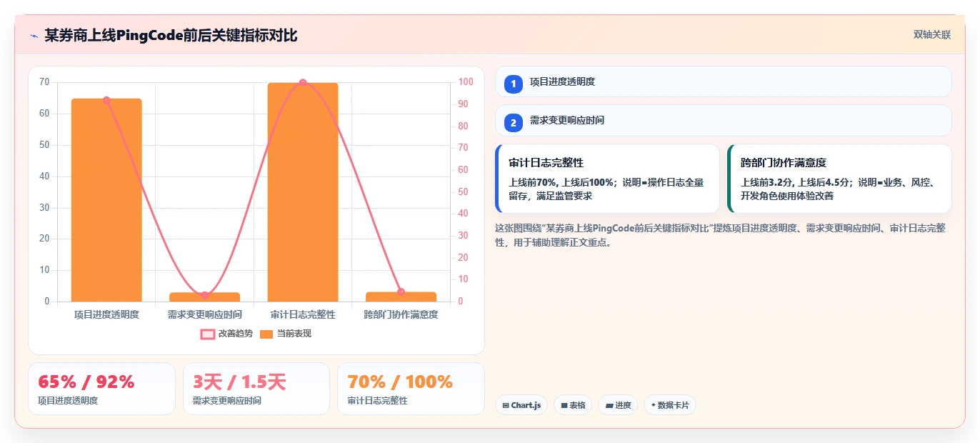Click the 70% / 100% stat card
Image resolution: width=980 pixels, height=443 pixels.
(x=411, y=389)
